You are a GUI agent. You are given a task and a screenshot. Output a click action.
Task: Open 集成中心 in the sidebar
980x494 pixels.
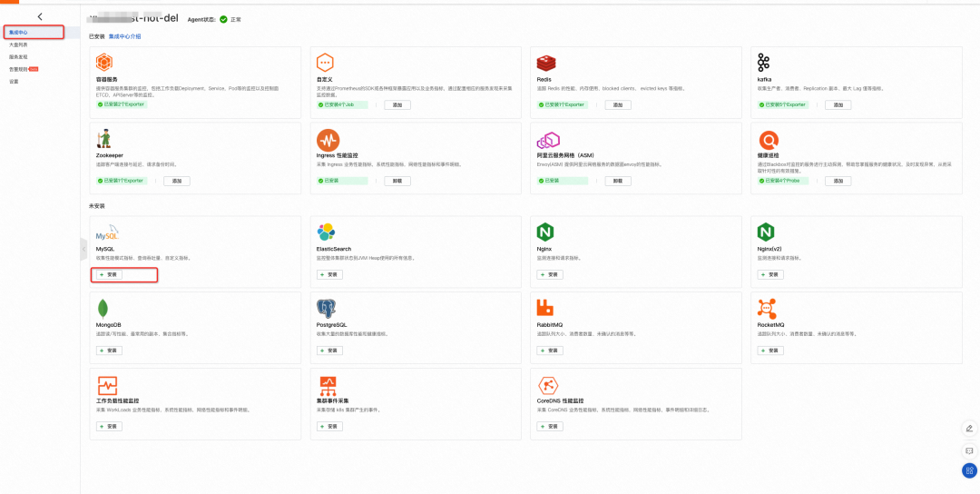(18, 32)
